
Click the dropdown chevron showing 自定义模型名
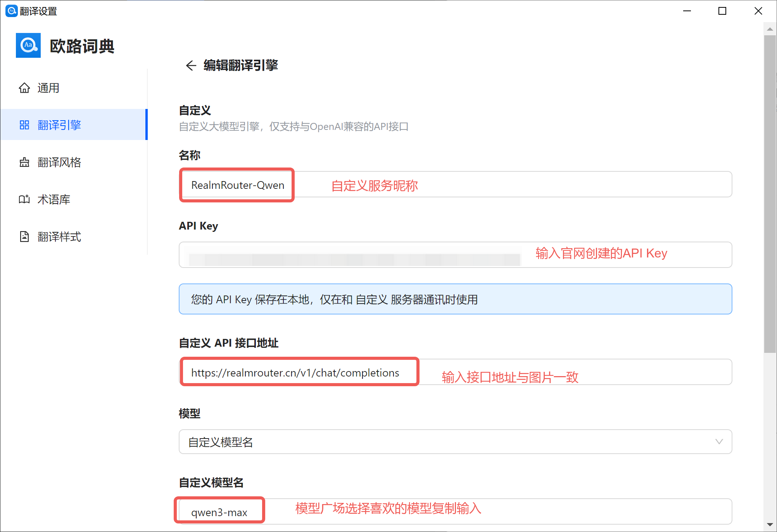coord(719,442)
